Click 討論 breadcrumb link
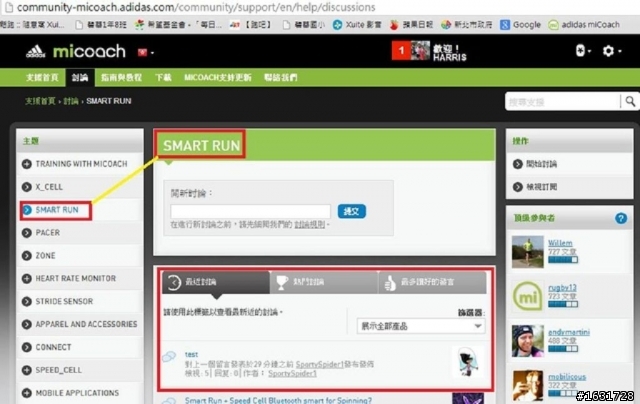The image size is (640, 404). (71, 101)
